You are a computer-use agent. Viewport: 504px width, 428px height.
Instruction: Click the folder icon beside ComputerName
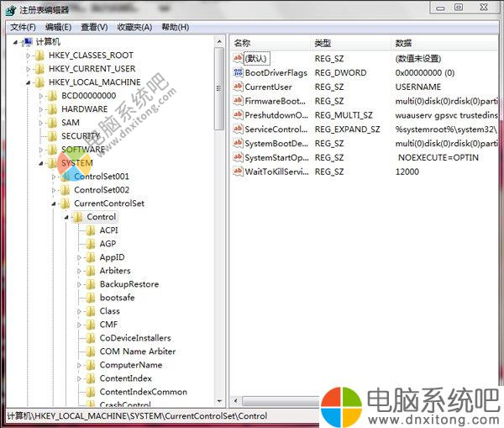pyautogui.click(x=91, y=365)
